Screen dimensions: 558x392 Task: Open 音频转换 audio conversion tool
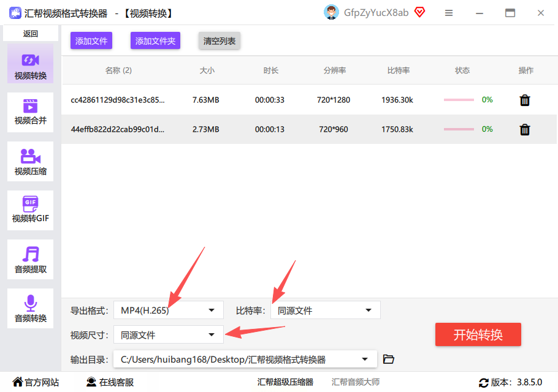(x=30, y=309)
